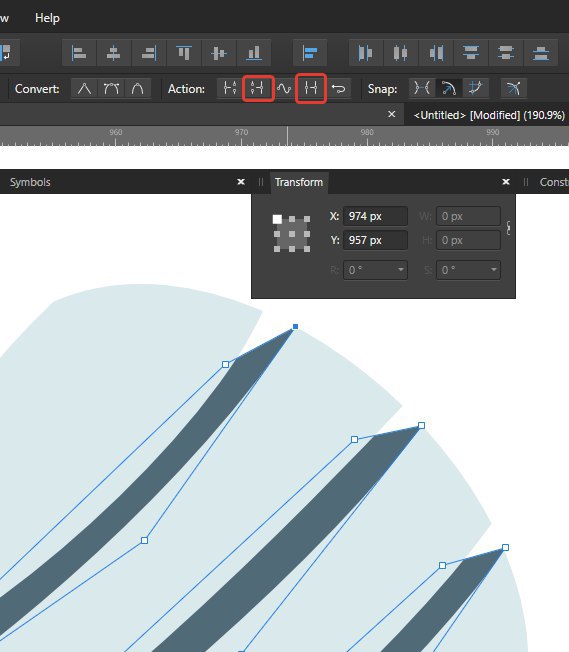Click the Align Middle vertically icon
569x652 pixels.
pos(218,53)
